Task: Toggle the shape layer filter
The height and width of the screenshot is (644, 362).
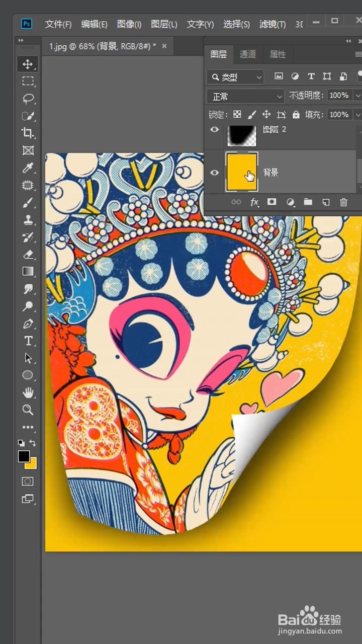Action: pos(327,76)
